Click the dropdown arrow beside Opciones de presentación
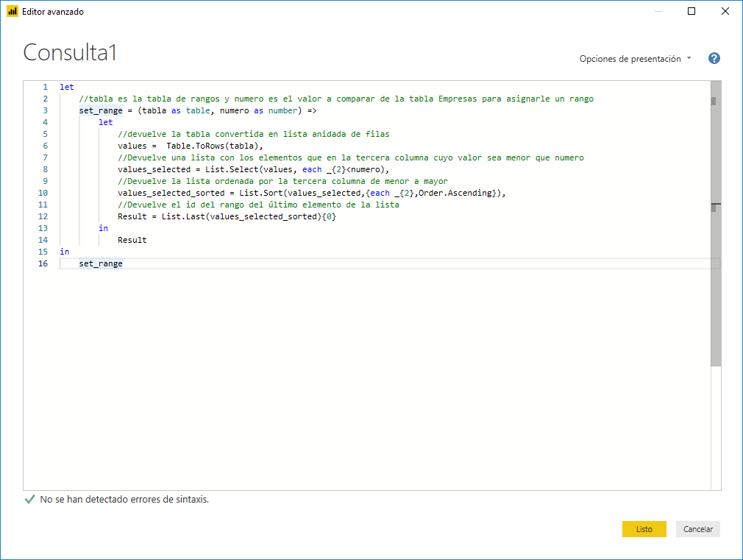743x560 pixels. pos(688,58)
